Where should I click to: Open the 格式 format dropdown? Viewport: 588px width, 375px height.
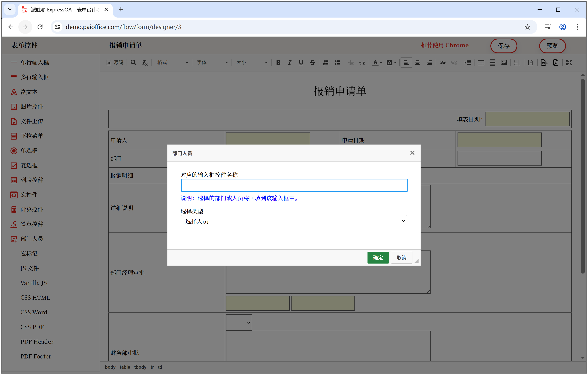tap(172, 62)
